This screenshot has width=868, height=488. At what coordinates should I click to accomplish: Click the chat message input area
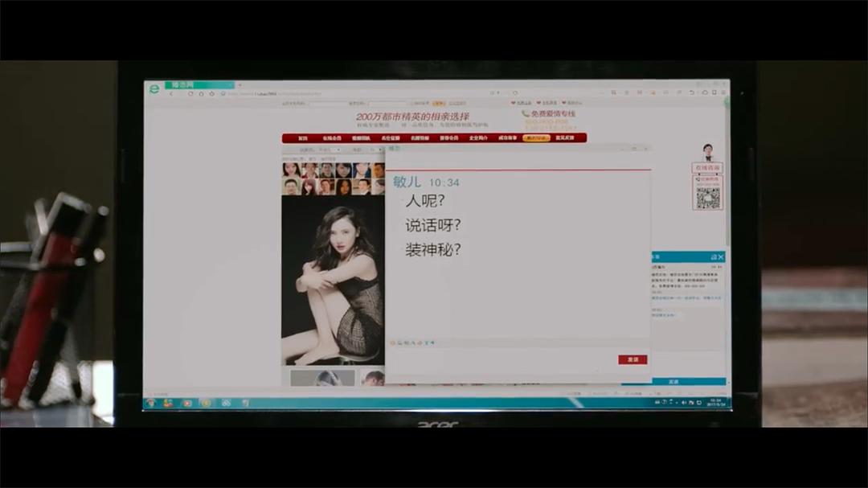501,363
